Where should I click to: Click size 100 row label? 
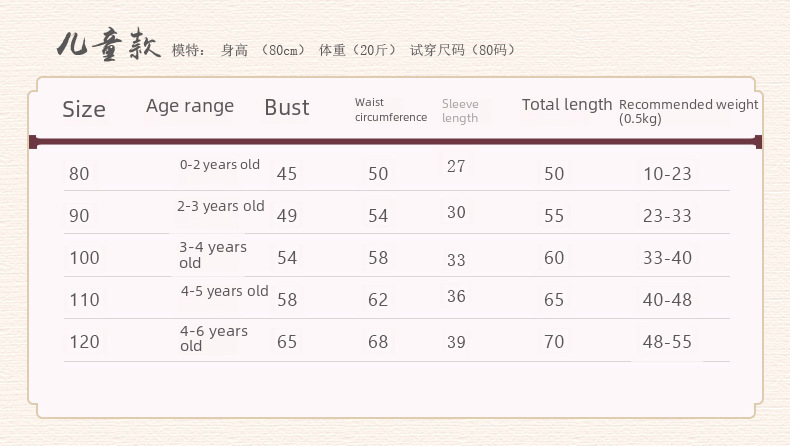tap(84, 258)
